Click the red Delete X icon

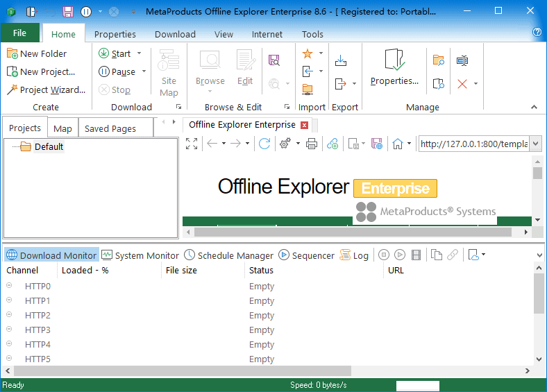point(462,84)
